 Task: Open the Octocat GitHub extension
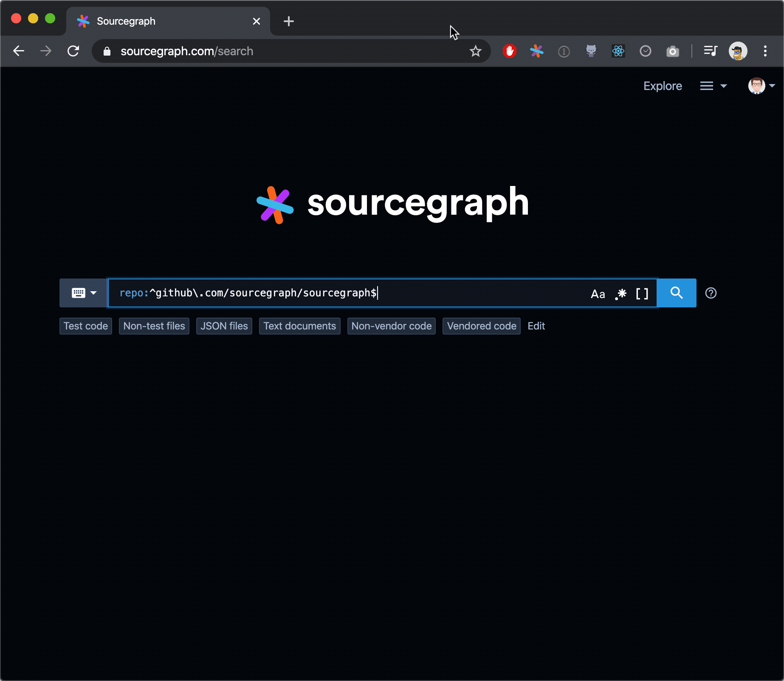(591, 51)
